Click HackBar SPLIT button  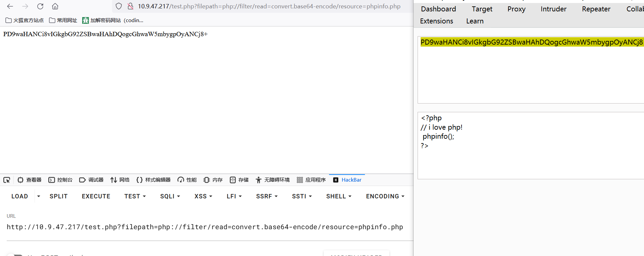59,196
